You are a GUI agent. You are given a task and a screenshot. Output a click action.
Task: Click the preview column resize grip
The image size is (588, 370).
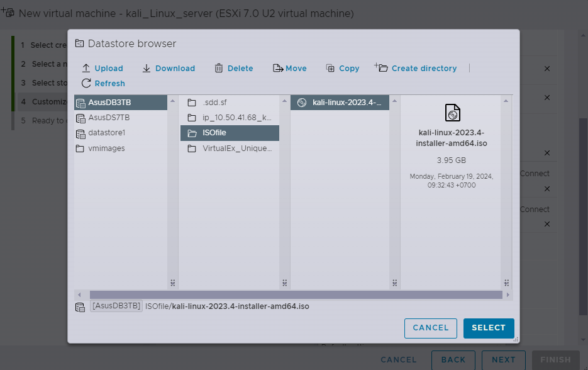click(506, 283)
